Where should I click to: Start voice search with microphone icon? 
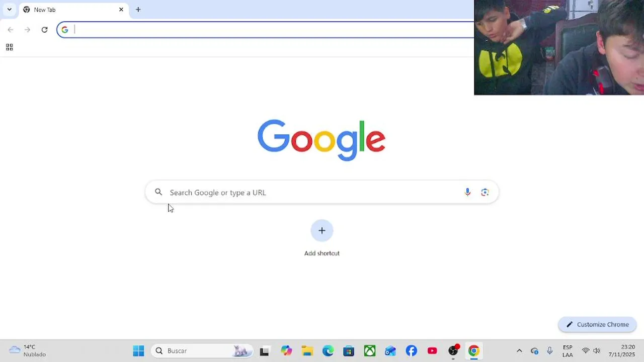click(x=467, y=192)
